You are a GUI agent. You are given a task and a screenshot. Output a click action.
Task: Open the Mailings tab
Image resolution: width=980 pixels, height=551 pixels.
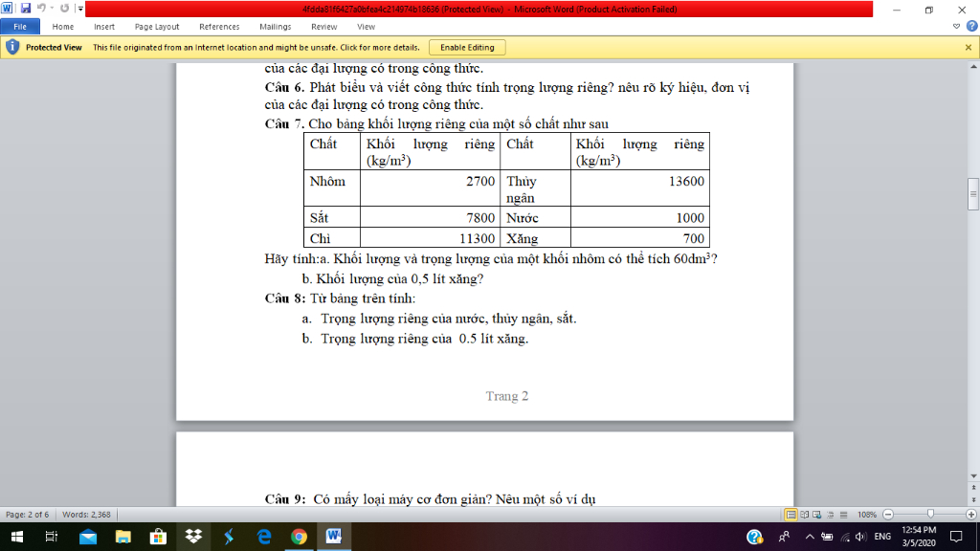(x=275, y=27)
